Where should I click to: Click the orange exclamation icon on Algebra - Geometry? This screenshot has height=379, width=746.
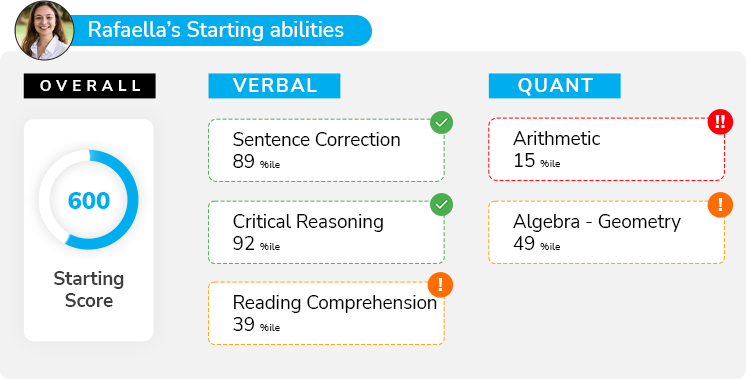(x=720, y=205)
